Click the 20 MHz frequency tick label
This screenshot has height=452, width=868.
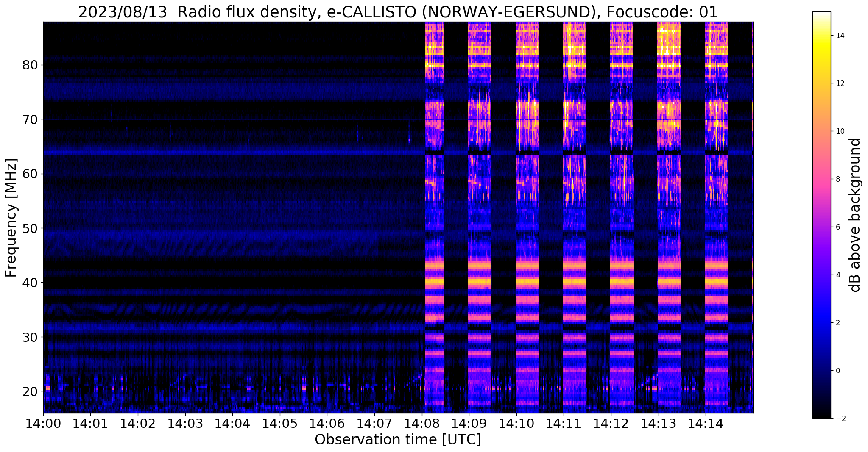[30, 391]
